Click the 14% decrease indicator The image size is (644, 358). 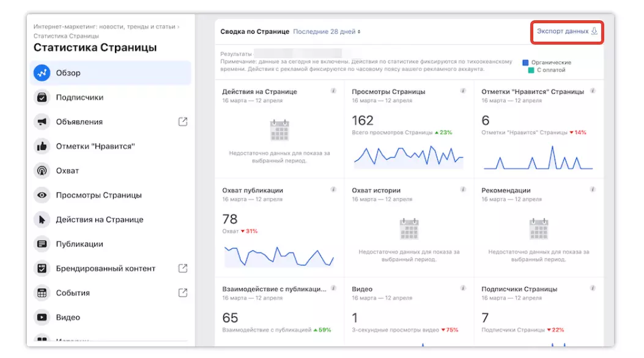click(x=578, y=132)
